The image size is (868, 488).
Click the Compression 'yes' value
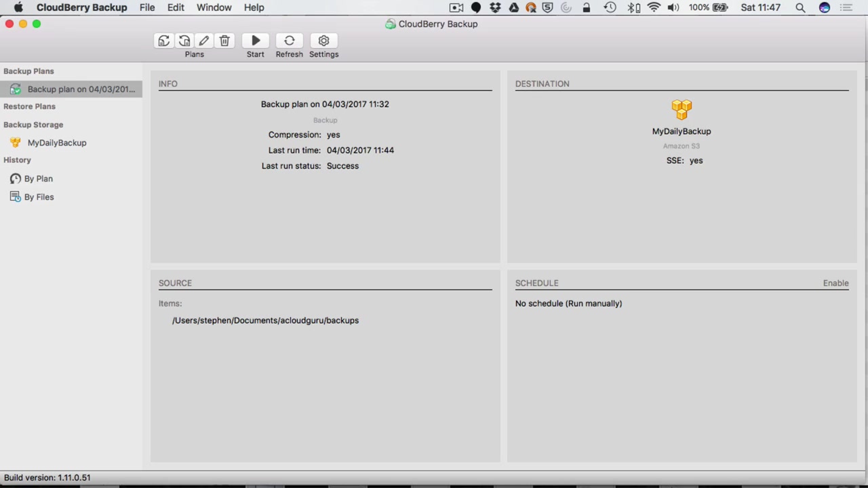tap(333, 135)
